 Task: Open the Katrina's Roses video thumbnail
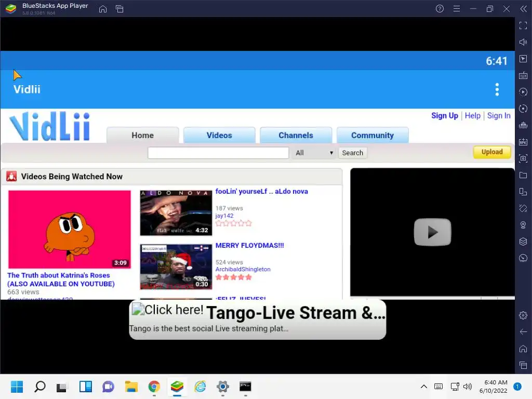point(69,229)
